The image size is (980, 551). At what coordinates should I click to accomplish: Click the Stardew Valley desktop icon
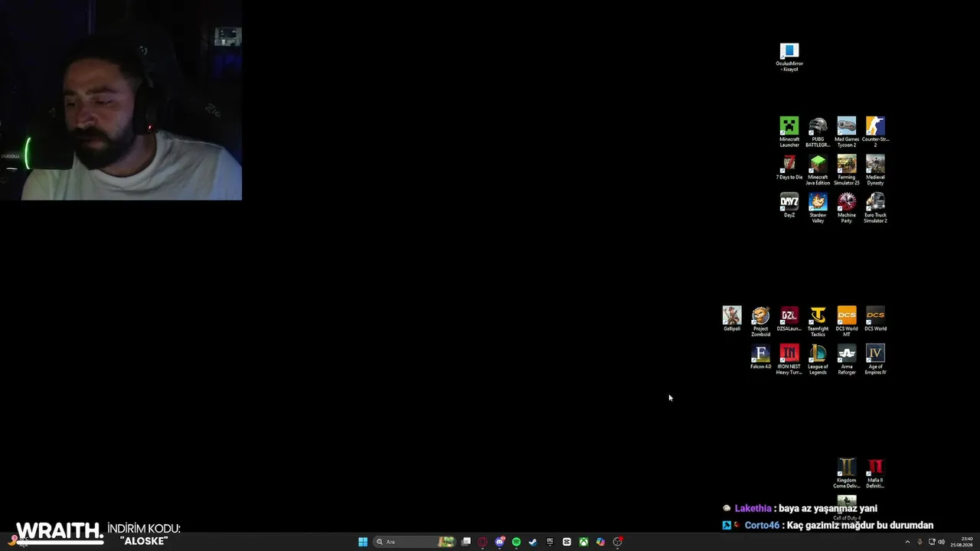(818, 208)
